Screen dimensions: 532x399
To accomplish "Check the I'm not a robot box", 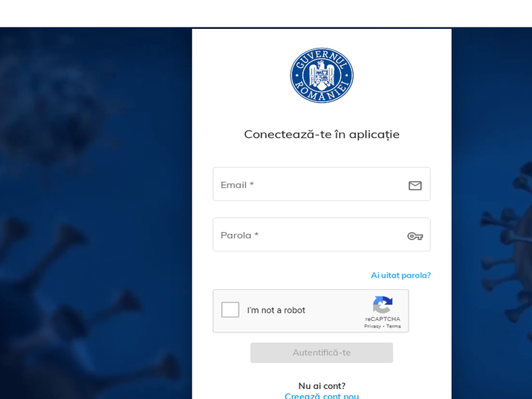I will pyautogui.click(x=230, y=310).
